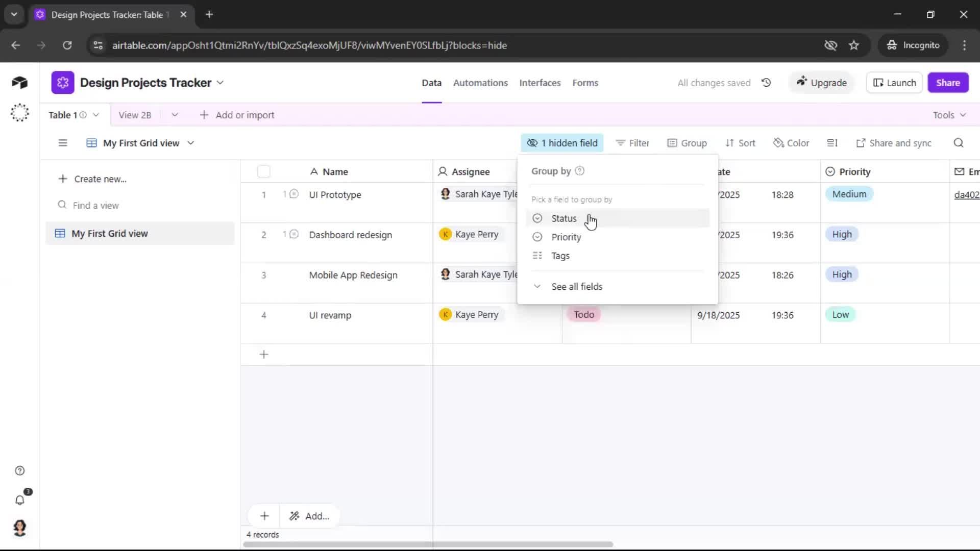Open the Sort options
Image resolution: width=980 pixels, height=551 pixels.
click(740, 143)
